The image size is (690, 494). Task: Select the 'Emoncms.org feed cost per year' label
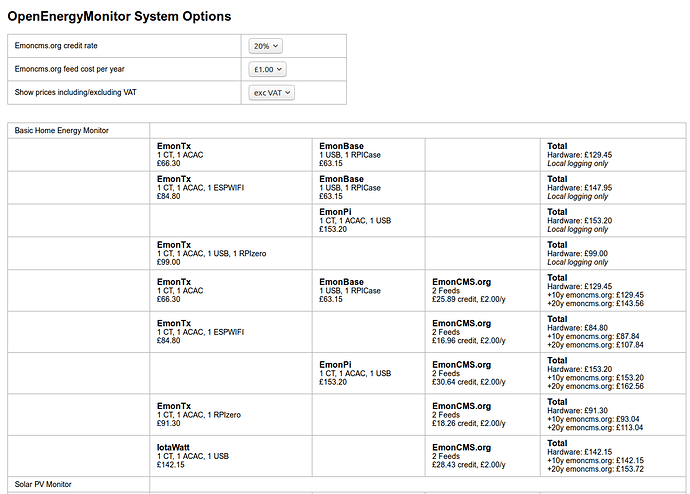tap(70, 69)
